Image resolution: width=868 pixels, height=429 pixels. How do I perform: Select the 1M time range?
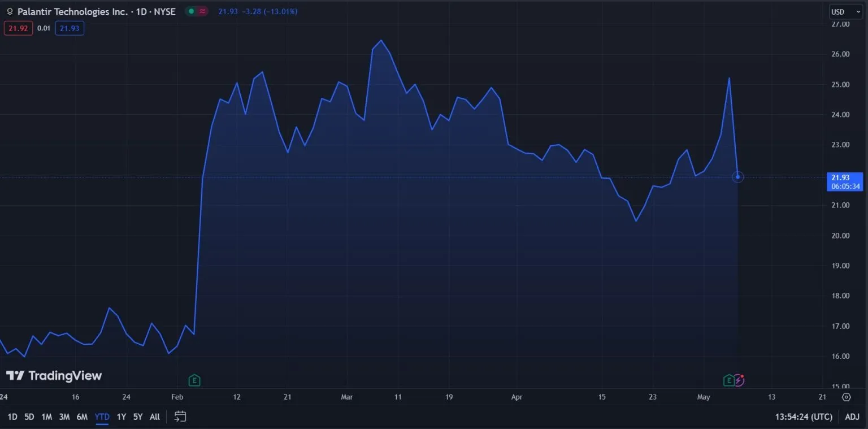[47, 417]
